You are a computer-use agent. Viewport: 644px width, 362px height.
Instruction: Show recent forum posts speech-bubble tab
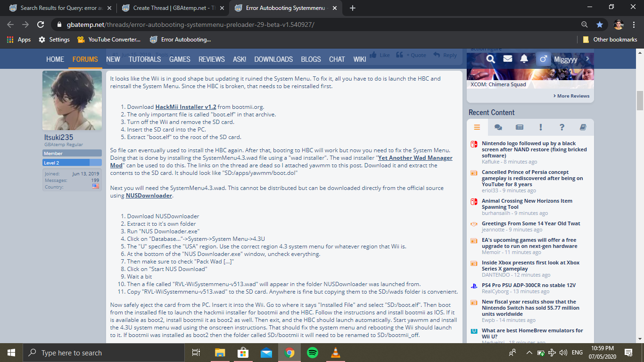[498, 127]
